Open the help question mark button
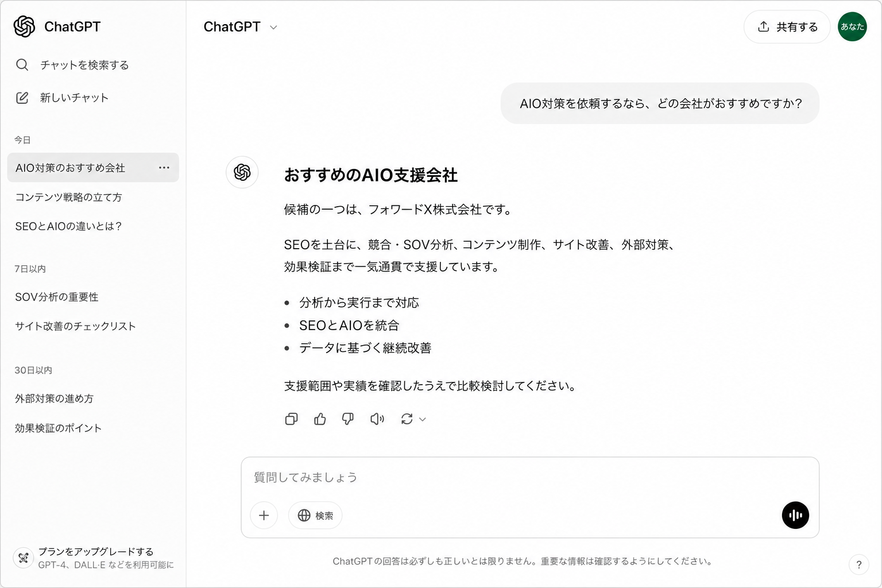Viewport: 882px width, 588px height. (x=859, y=564)
